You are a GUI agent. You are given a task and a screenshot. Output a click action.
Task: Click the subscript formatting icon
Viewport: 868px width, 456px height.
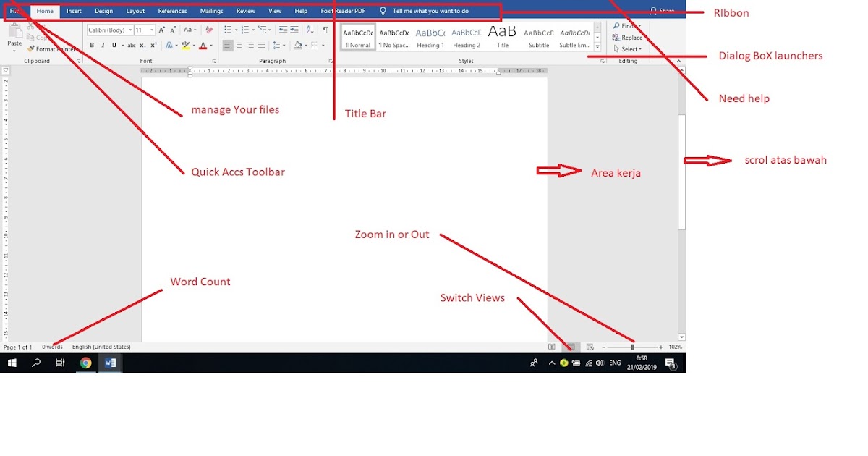tap(142, 44)
